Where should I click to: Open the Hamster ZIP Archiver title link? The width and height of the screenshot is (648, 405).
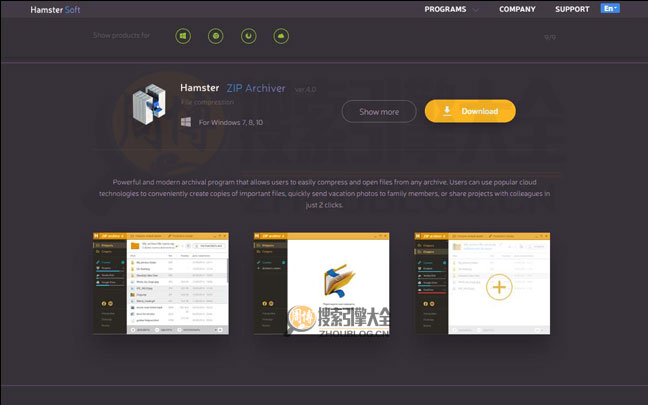click(x=233, y=88)
